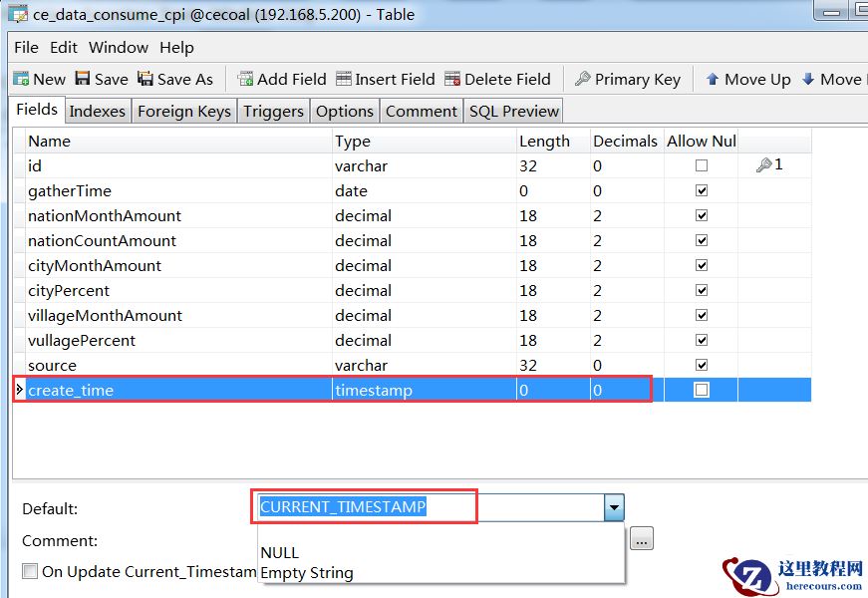This screenshot has width=868, height=598.
Task: Choose NULL from Default dropdown list
Action: click(x=280, y=552)
